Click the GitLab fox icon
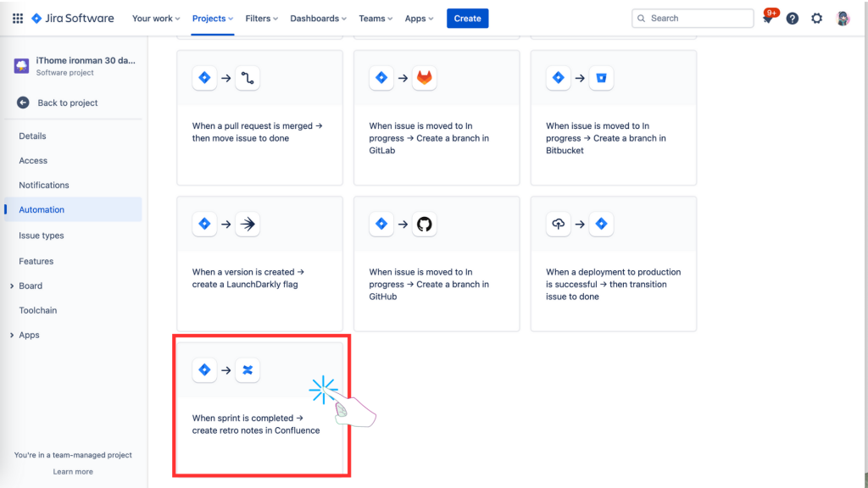The image size is (868, 488). click(x=424, y=78)
